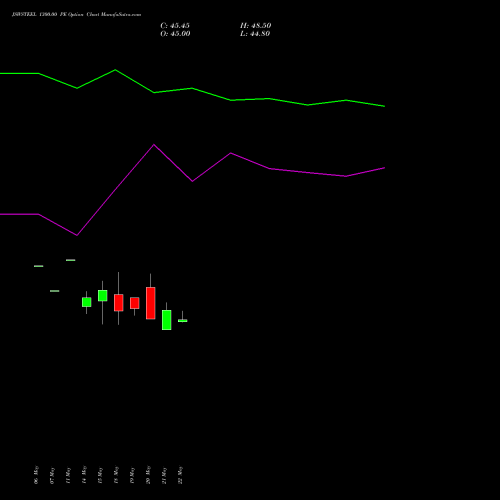Click the high value H: 48.50
Screen dimensions: 500x500
coord(256,26)
